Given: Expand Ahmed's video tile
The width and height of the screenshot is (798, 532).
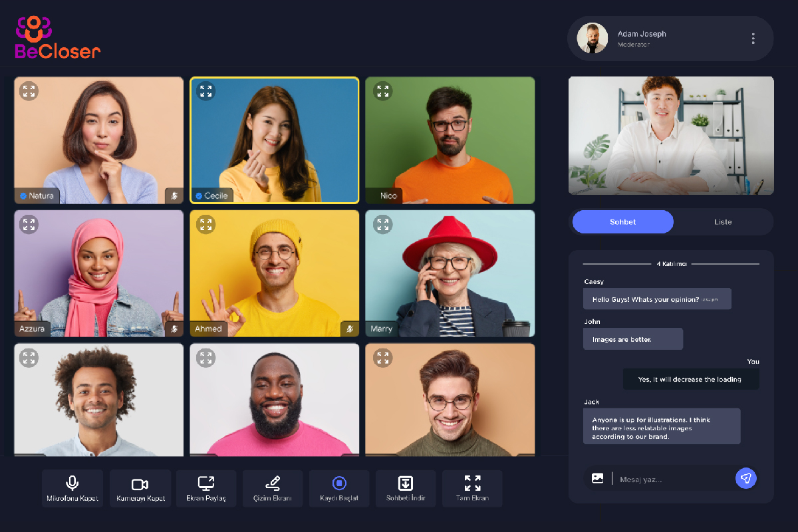Looking at the screenshot, I should click(205, 225).
